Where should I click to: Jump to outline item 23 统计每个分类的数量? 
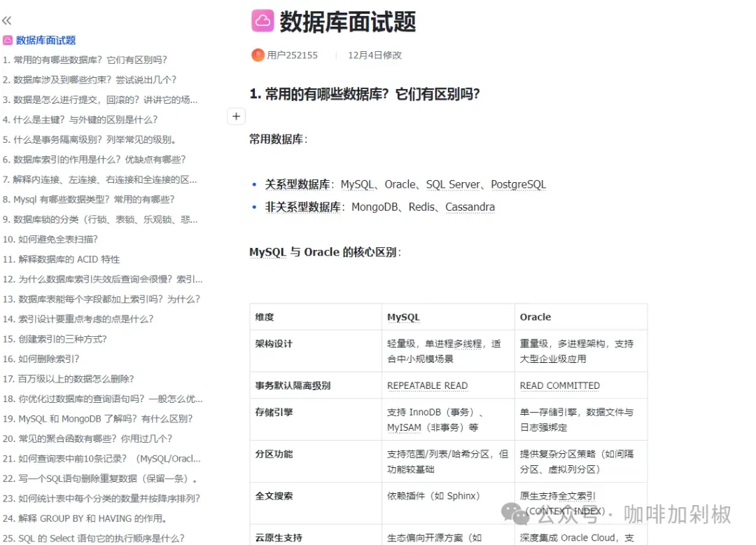[101, 499]
